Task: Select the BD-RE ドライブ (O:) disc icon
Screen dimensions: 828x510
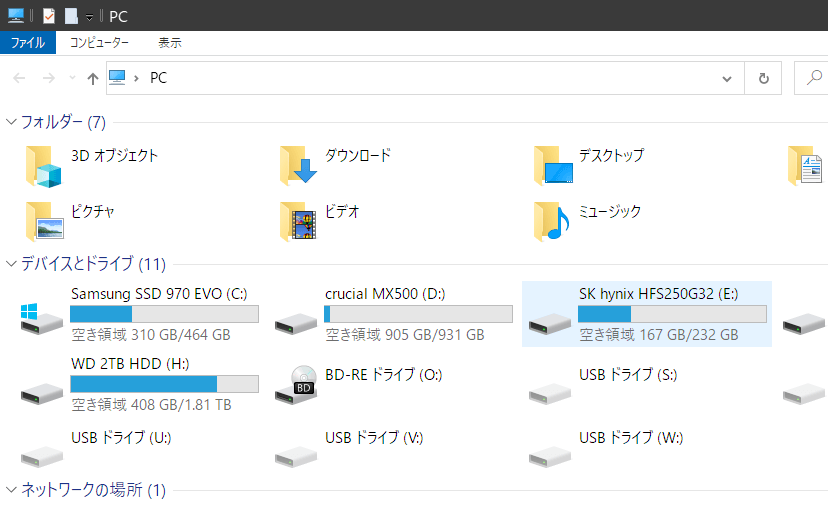Action: [296, 384]
